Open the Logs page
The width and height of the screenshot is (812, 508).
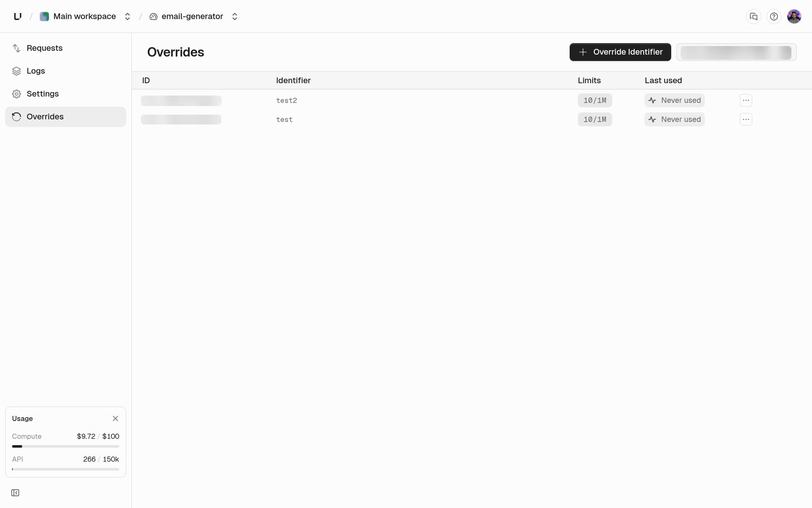[65, 71]
